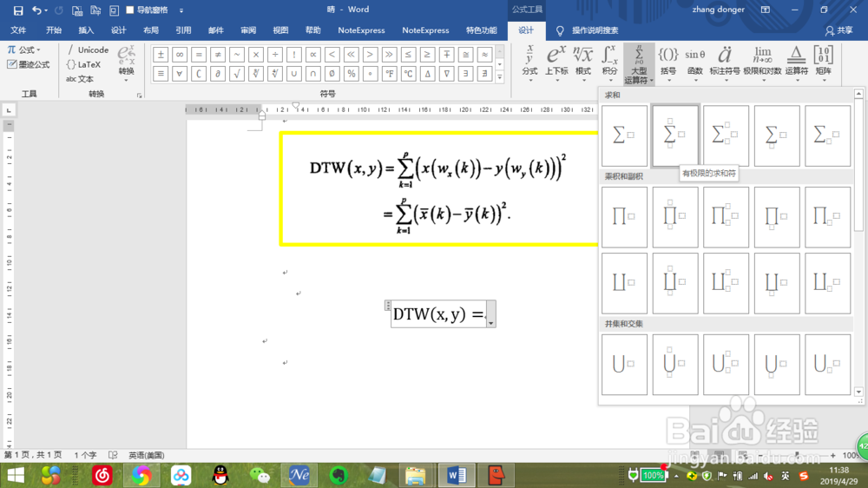Insert the not-equal ≠ symbol
This screenshot has width=868, height=488.
coord(218,55)
